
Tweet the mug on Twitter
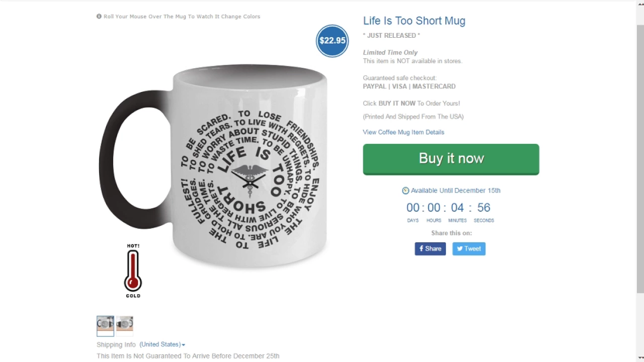(x=469, y=248)
